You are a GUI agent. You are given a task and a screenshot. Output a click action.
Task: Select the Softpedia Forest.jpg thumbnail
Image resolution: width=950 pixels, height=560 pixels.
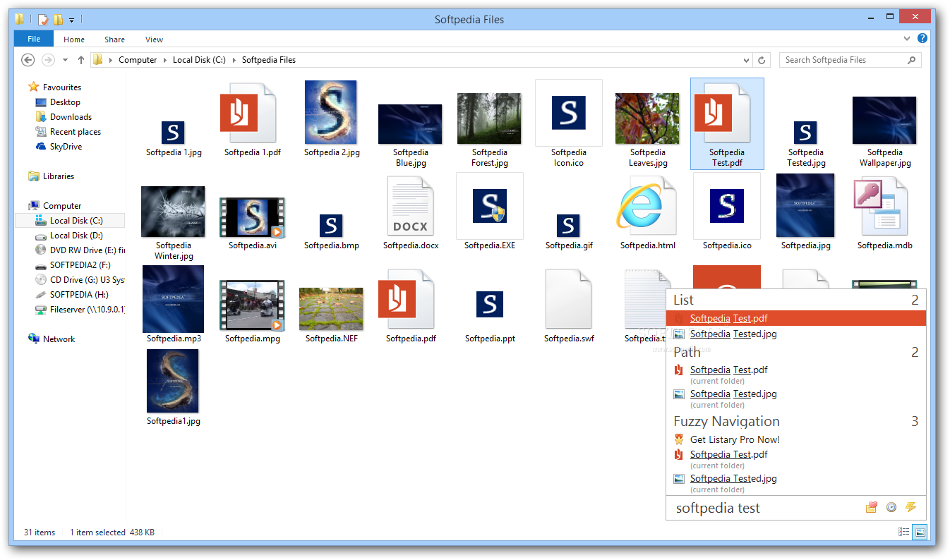[x=489, y=118]
